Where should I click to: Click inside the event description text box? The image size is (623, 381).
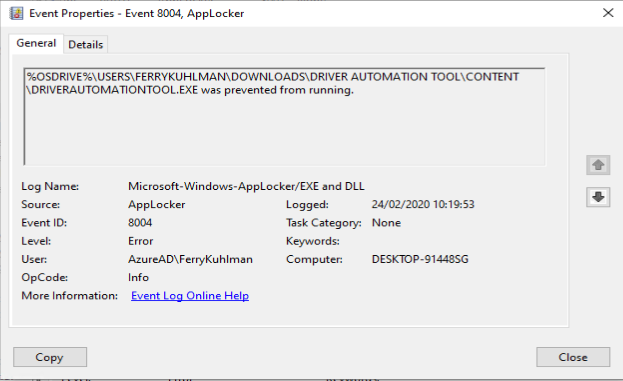click(284, 116)
